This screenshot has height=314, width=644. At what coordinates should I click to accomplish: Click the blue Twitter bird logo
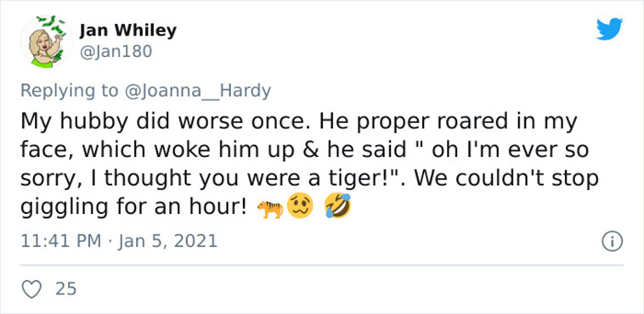click(x=610, y=29)
